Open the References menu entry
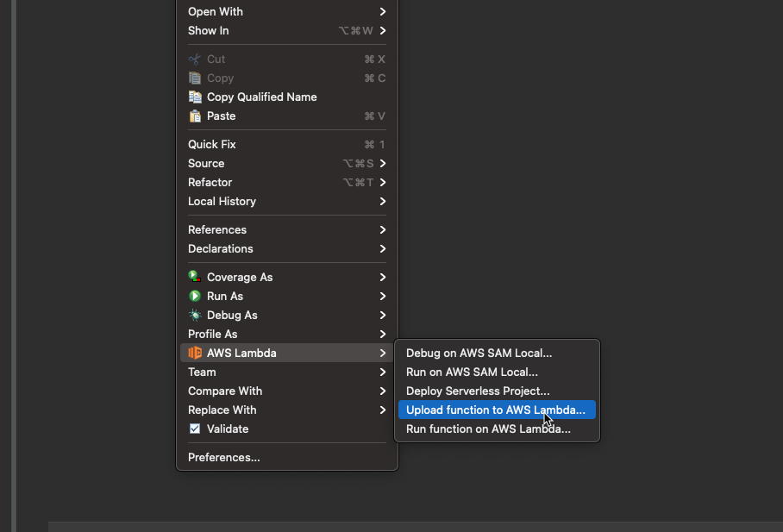This screenshot has height=532, width=783. coord(287,229)
